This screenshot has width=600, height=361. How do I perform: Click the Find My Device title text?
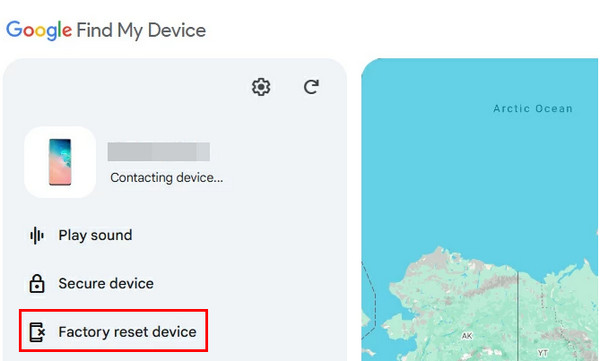141,30
